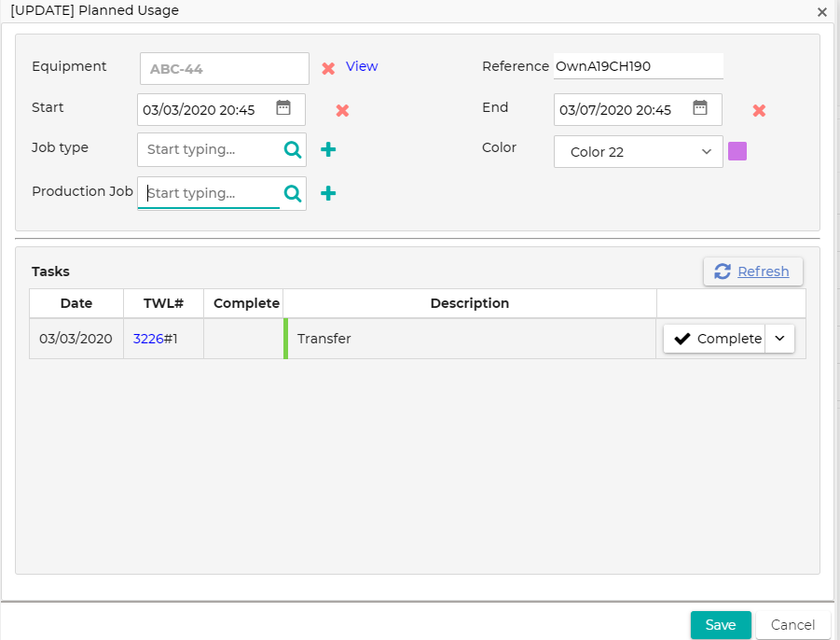
Task: Open the arrow dropdown beside Complete
Action: tap(779, 338)
